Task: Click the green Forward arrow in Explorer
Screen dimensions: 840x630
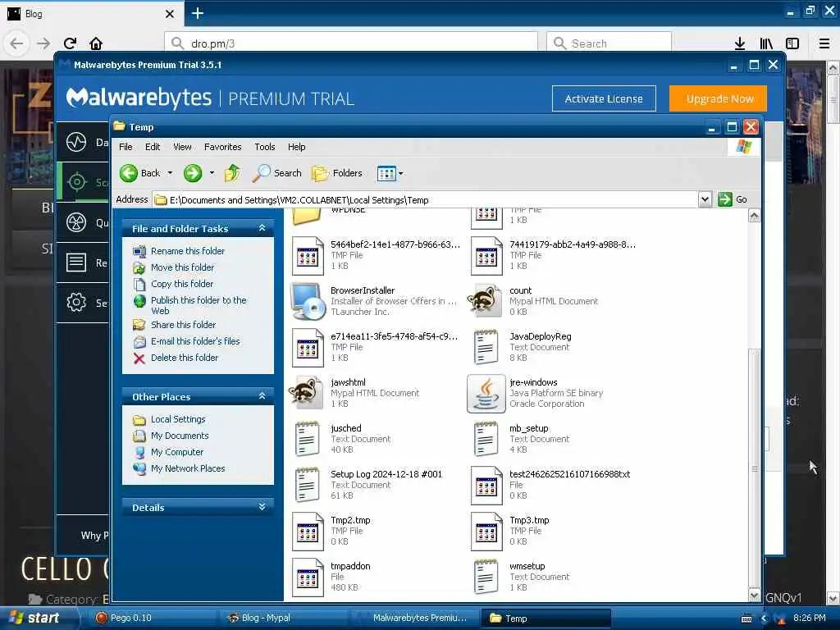Action: 193,173
